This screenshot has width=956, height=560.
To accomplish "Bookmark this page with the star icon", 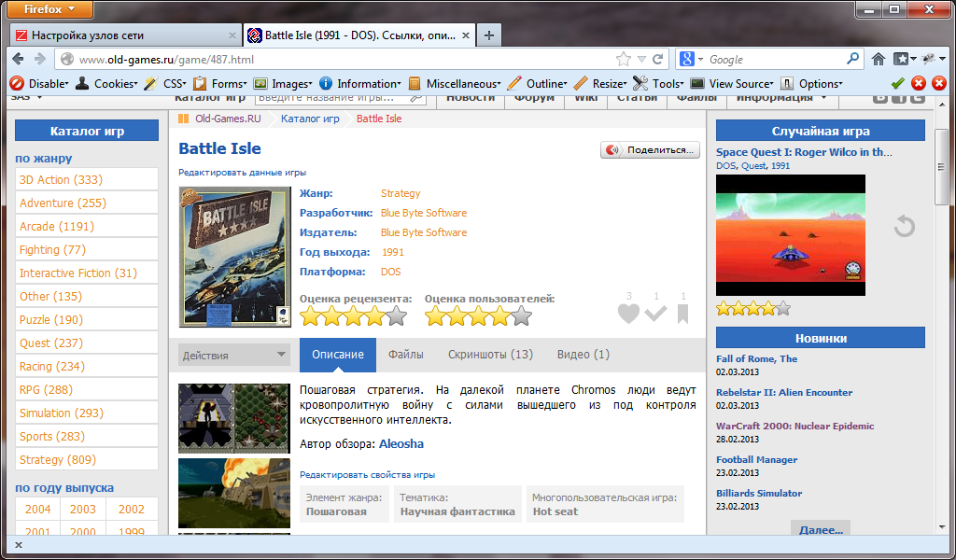I will click(623, 59).
